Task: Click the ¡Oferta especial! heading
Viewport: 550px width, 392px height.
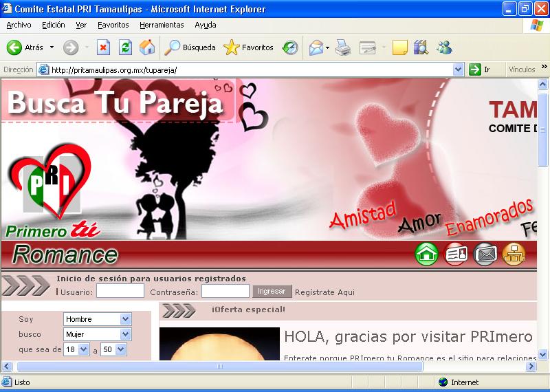Action: coord(248,309)
